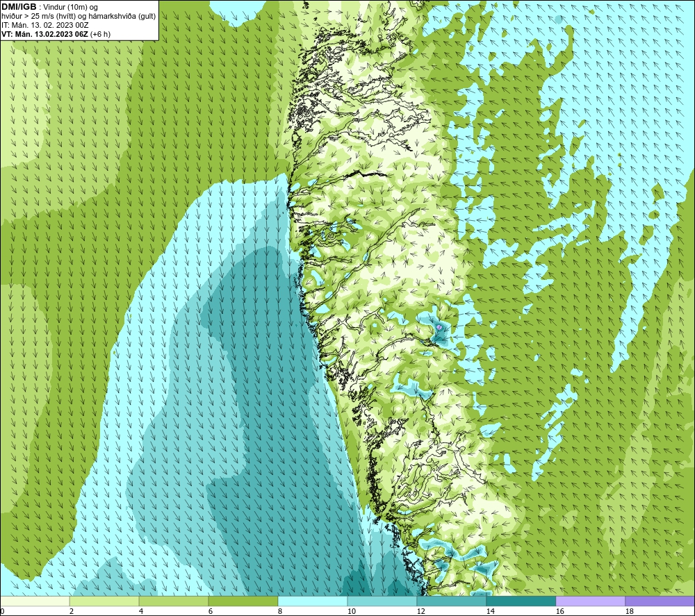Click the legend scale label "8"
695x616 pixels.
[280, 612]
